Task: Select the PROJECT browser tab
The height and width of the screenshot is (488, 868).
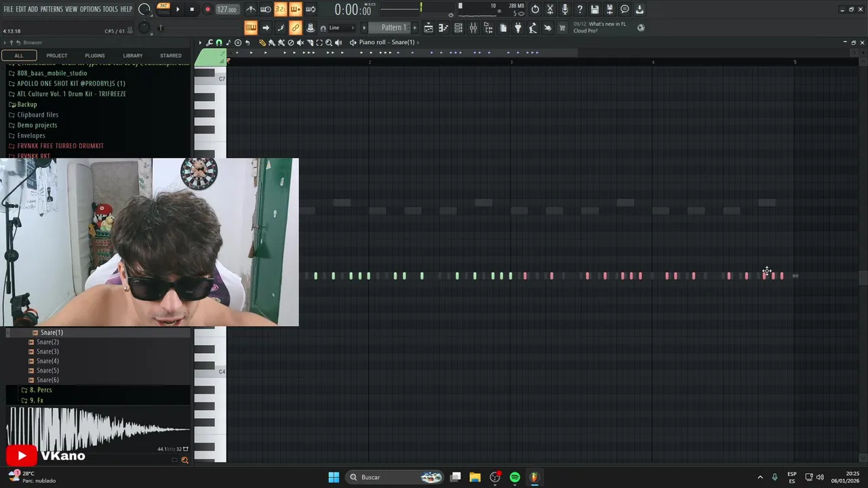Action: point(57,56)
